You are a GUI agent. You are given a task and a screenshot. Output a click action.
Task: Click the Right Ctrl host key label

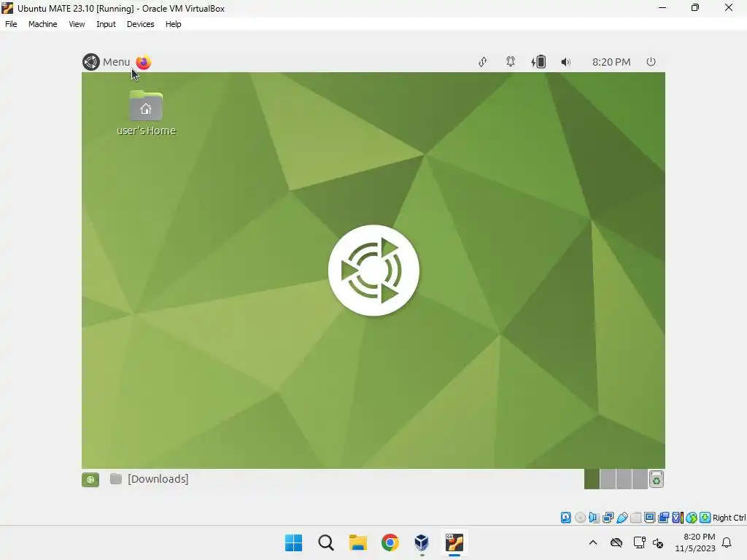point(729,518)
